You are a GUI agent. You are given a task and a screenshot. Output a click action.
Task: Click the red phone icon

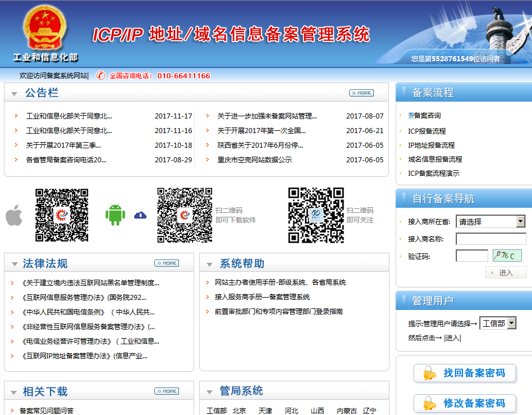[100, 75]
